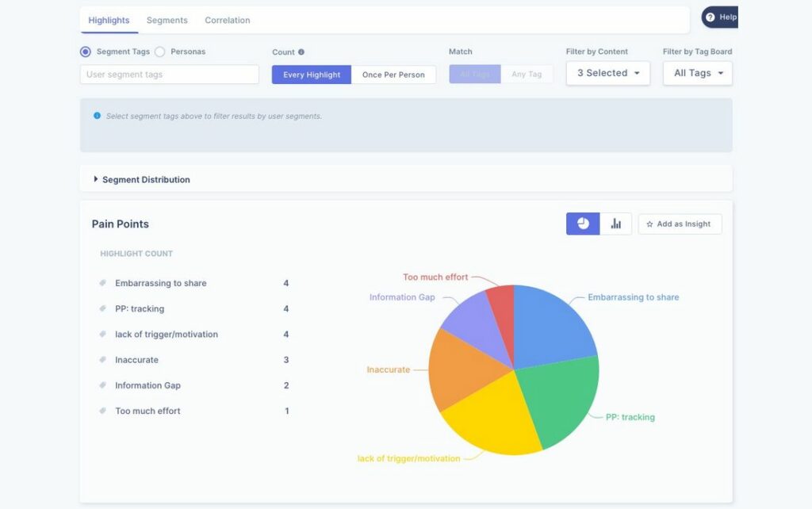
Task: Click the PP: tracking pie slice
Action: (x=555, y=396)
